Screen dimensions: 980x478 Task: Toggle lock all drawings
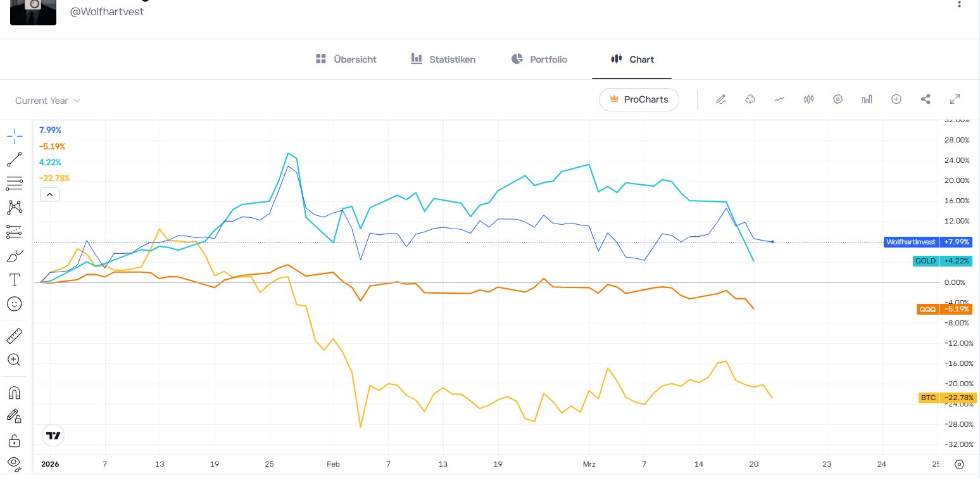[14, 441]
